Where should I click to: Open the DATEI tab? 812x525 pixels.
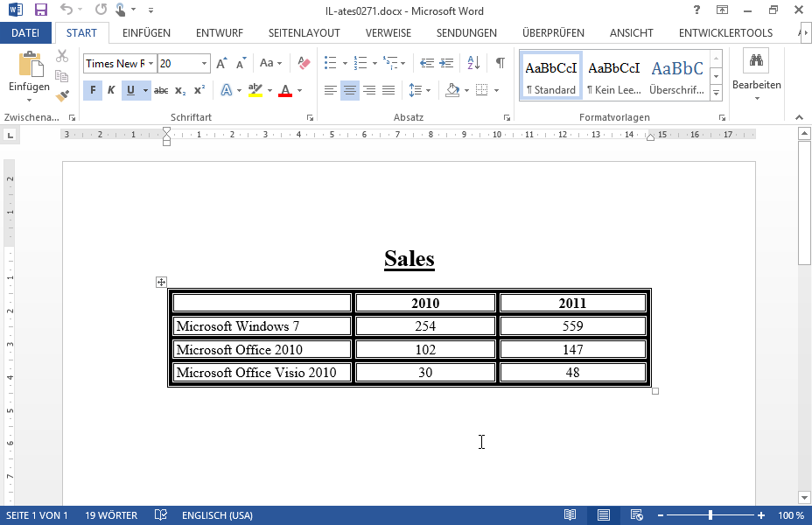pyautogui.click(x=25, y=32)
